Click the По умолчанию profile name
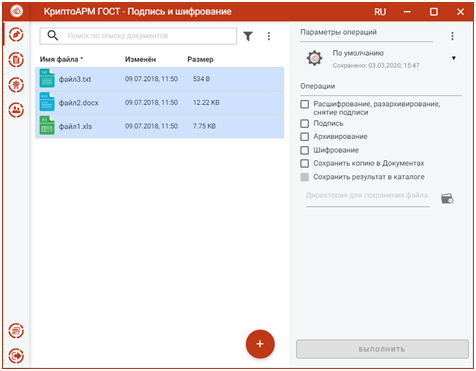476x371 pixels. pyautogui.click(x=358, y=53)
